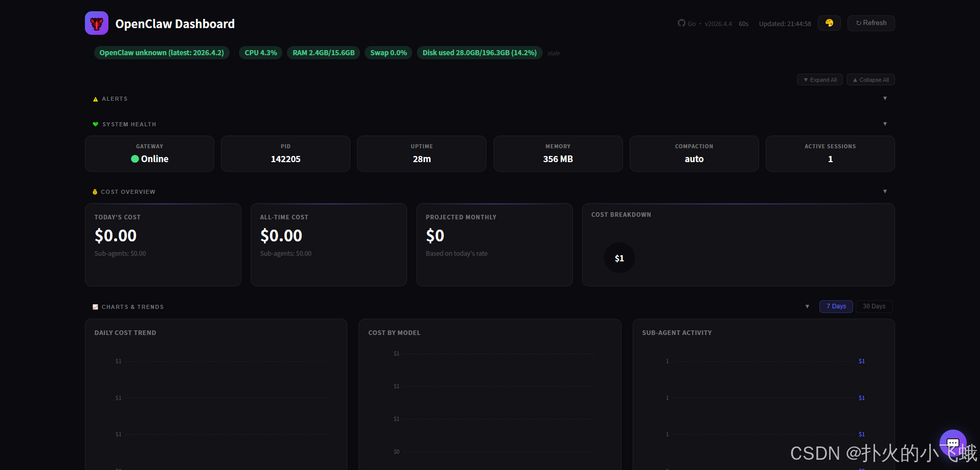Click the OpenClaw unknown version badge

162,53
